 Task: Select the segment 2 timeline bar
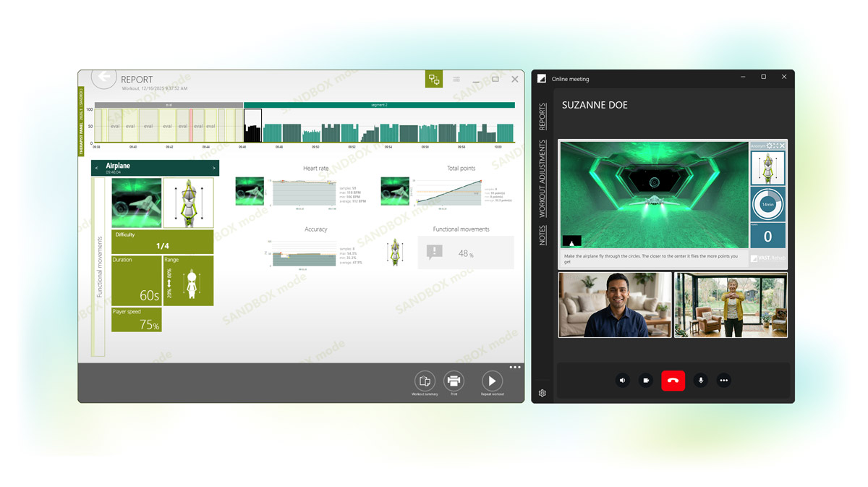379,105
